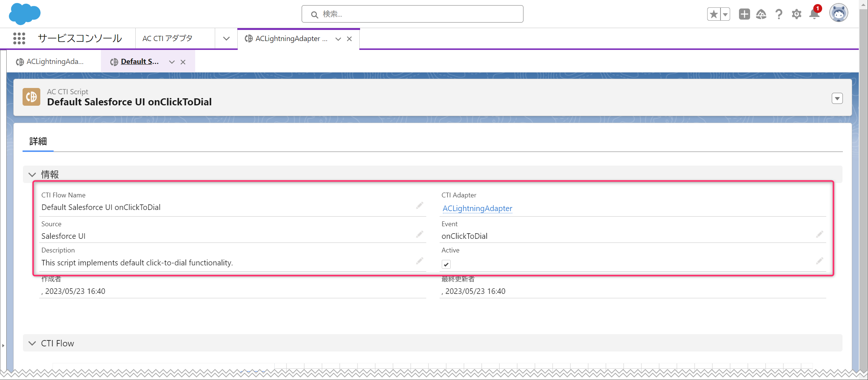Focus the global search field
868x380 pixels.
pos(412,14)
